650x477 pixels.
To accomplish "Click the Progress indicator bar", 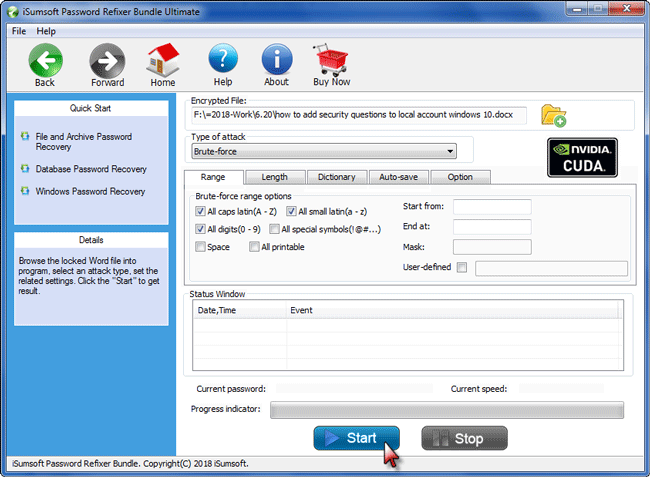I will pyautogui.click(x=447, y=409).
